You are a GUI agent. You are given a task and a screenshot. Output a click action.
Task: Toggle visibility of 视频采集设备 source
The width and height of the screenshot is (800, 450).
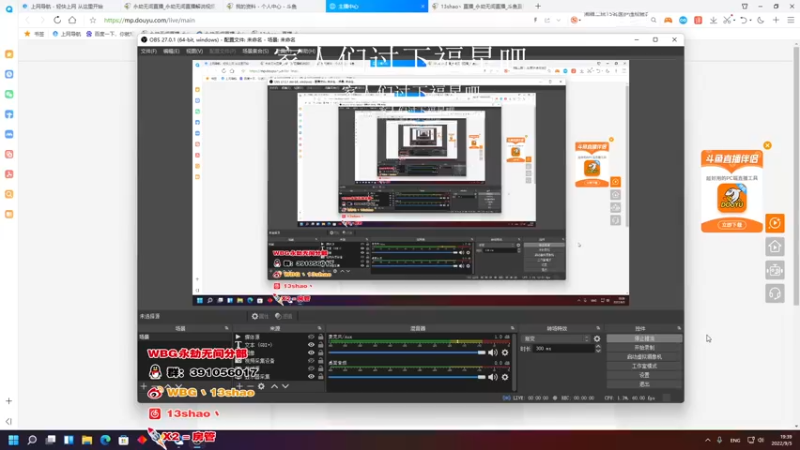pyautogui.click(x=311, y=361)
